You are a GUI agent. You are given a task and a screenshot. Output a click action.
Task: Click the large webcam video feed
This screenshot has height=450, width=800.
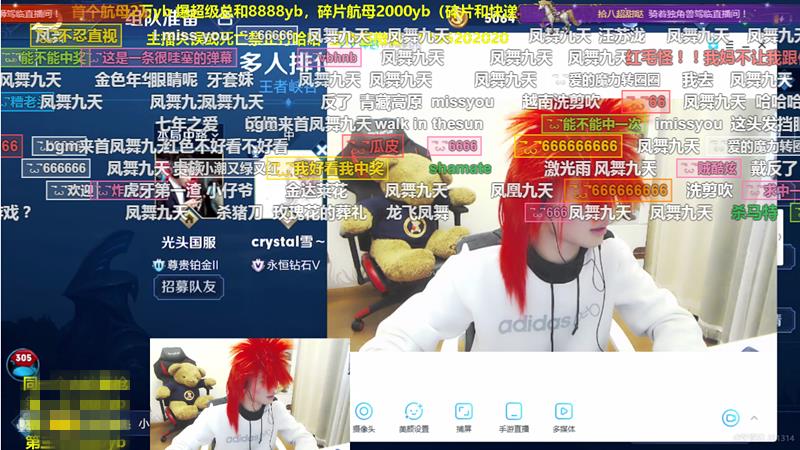[x=550, y=250]
